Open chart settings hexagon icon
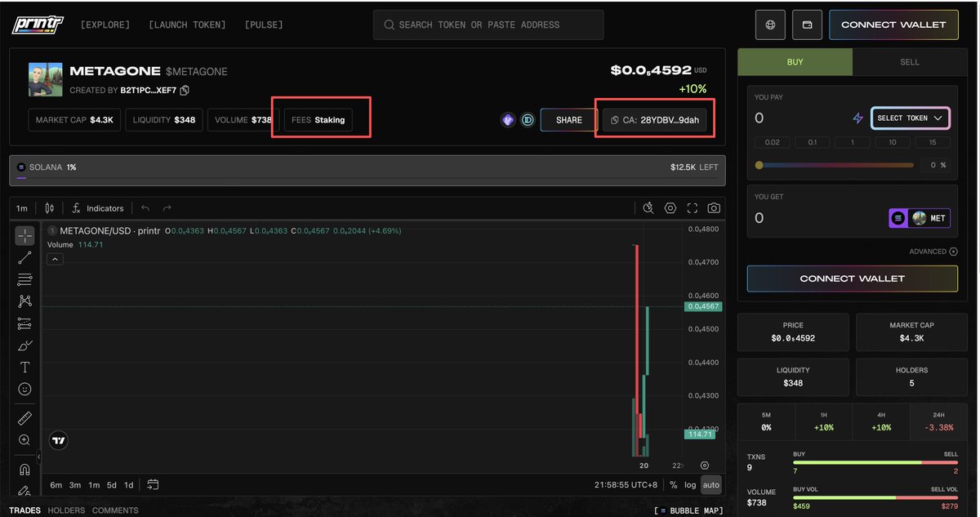The image size is (980, 517). tap(670, 208)
